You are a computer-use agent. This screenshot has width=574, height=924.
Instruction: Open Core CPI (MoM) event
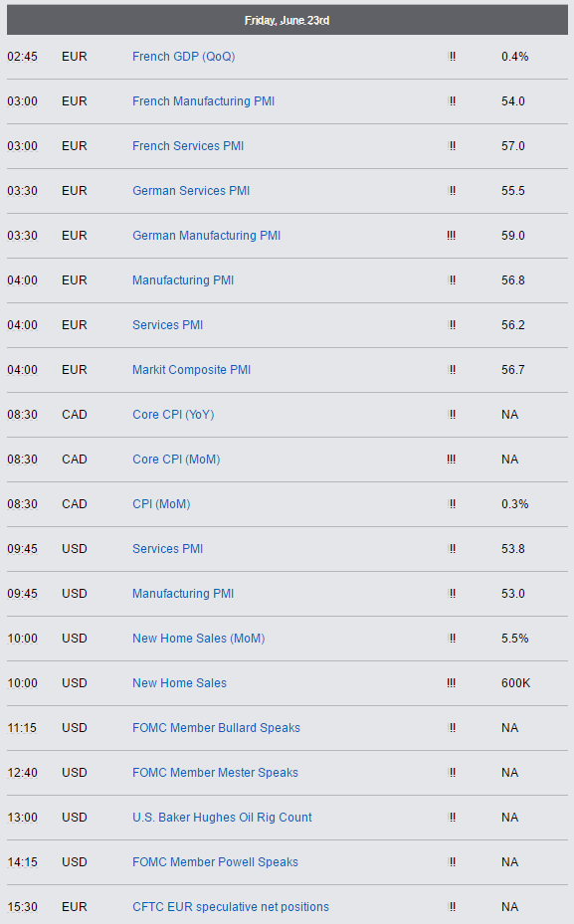tap(176, 460)
